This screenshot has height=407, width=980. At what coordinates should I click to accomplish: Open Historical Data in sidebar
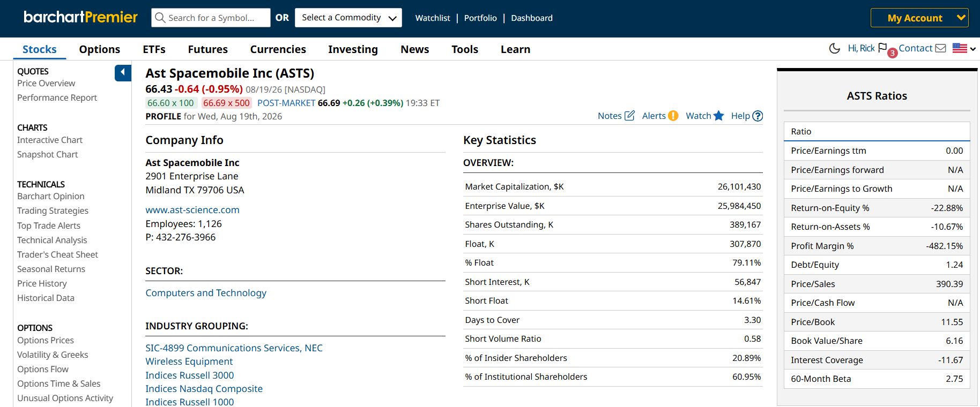[x=46, y=298]
